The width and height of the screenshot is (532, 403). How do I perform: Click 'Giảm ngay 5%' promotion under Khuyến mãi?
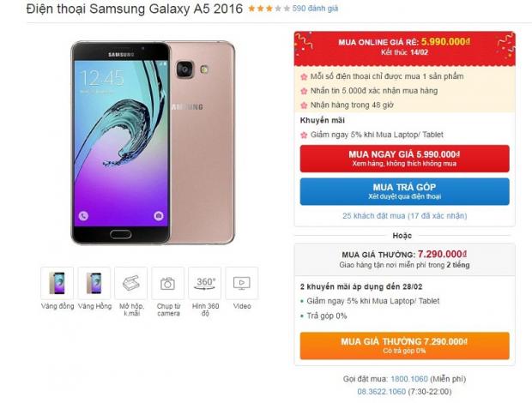[377, 135]
